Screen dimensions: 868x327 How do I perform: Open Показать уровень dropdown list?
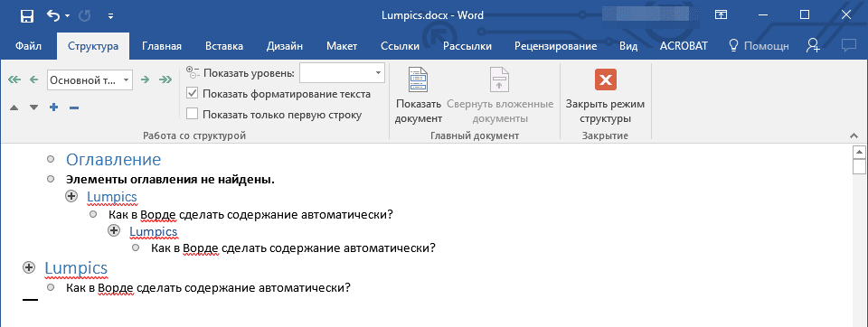click(x=379, y=72)
